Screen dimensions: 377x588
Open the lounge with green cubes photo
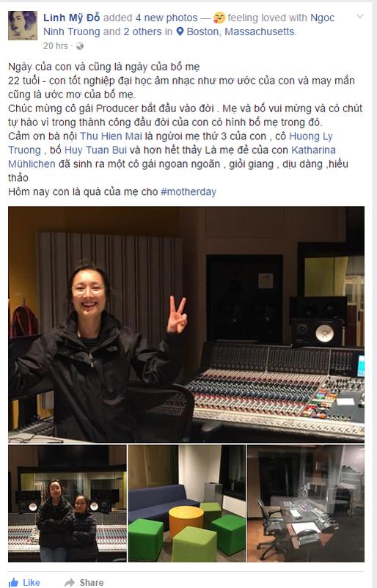pos(187,503)
